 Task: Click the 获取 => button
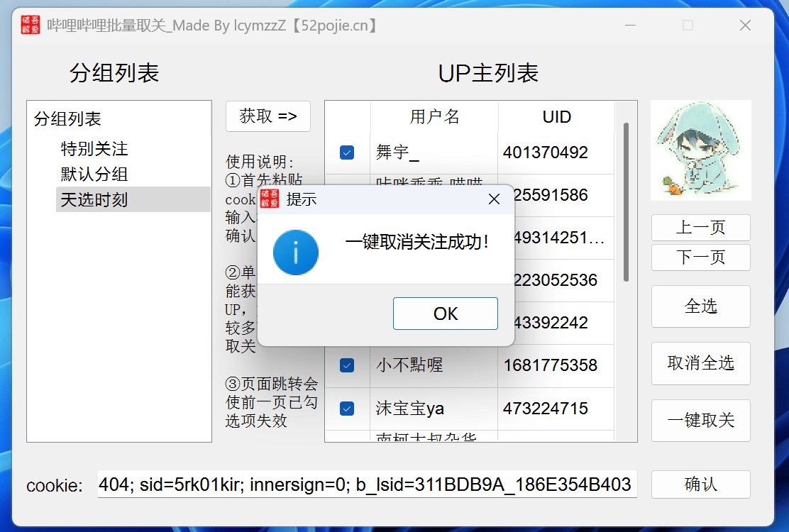[268, 116]
